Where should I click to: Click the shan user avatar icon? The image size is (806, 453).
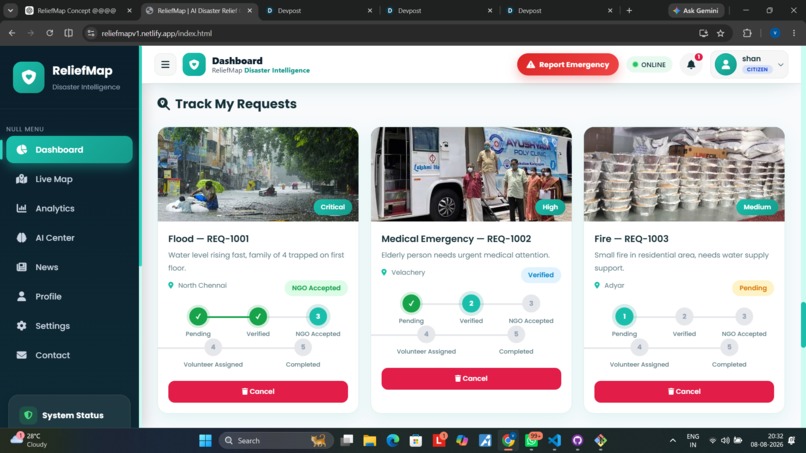click(725, 65)
